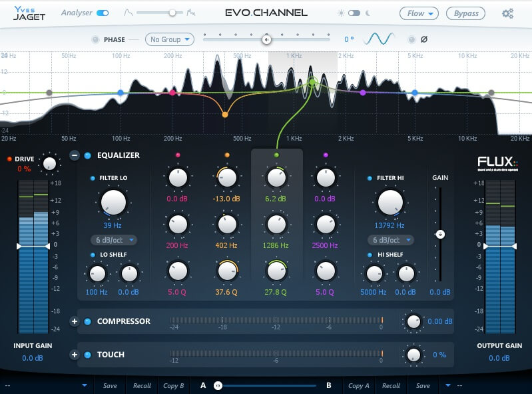This screenshot has width=532, height=394.
Task: Click the orange band indicator dot
Action: point(227,155)
